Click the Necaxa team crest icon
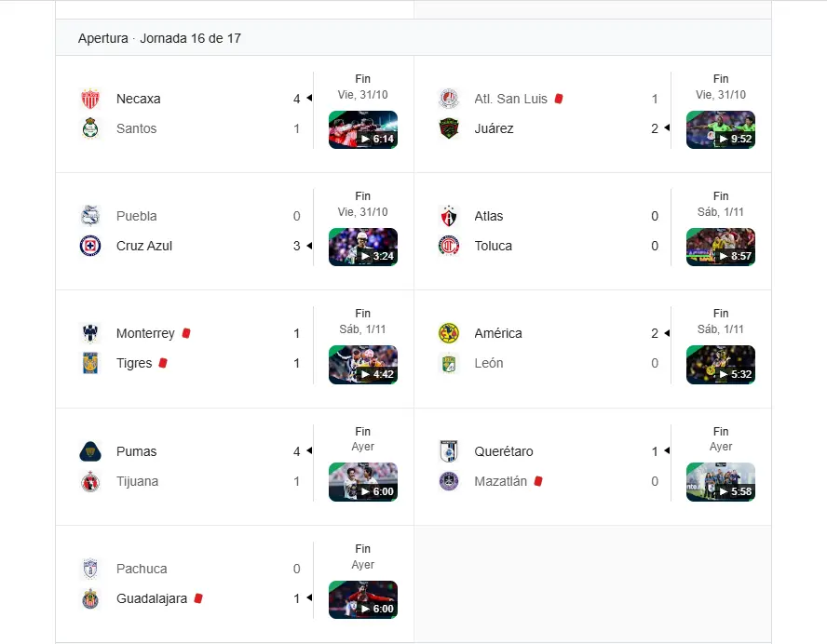The height and width of the screenshot is (644, 827). coord(90,99)
